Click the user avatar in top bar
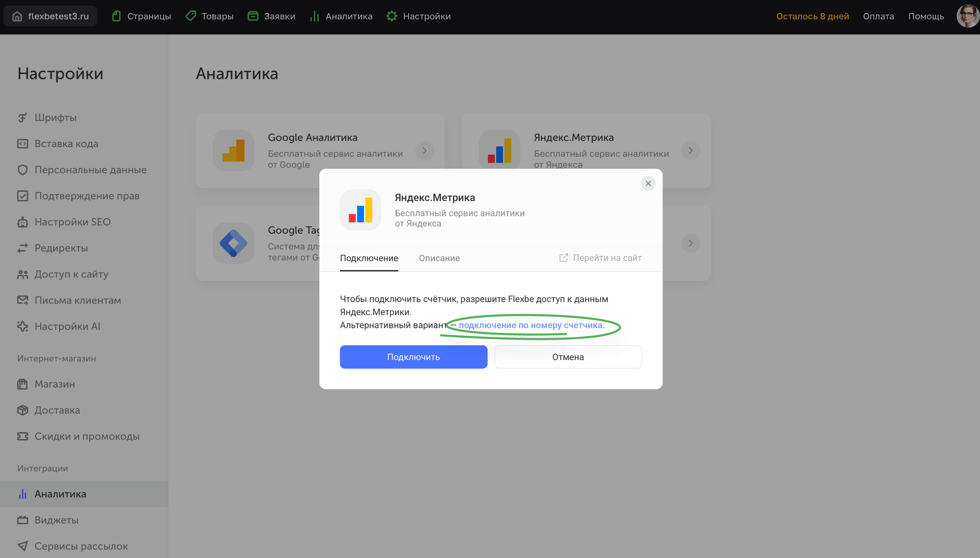The image size is (980, 558). tap(967, 16)
